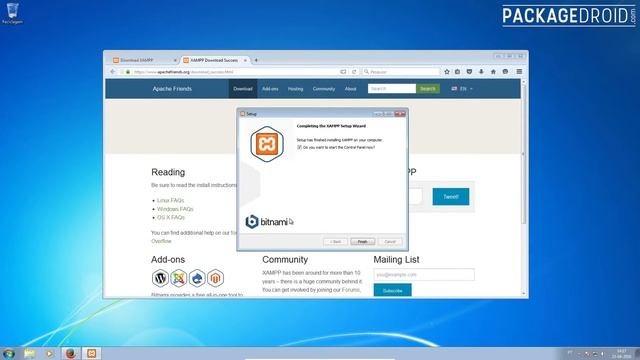This screenshot has height=360, width=640.
Task: Click the Joomla add-on icon
Action: coord(178,278)
